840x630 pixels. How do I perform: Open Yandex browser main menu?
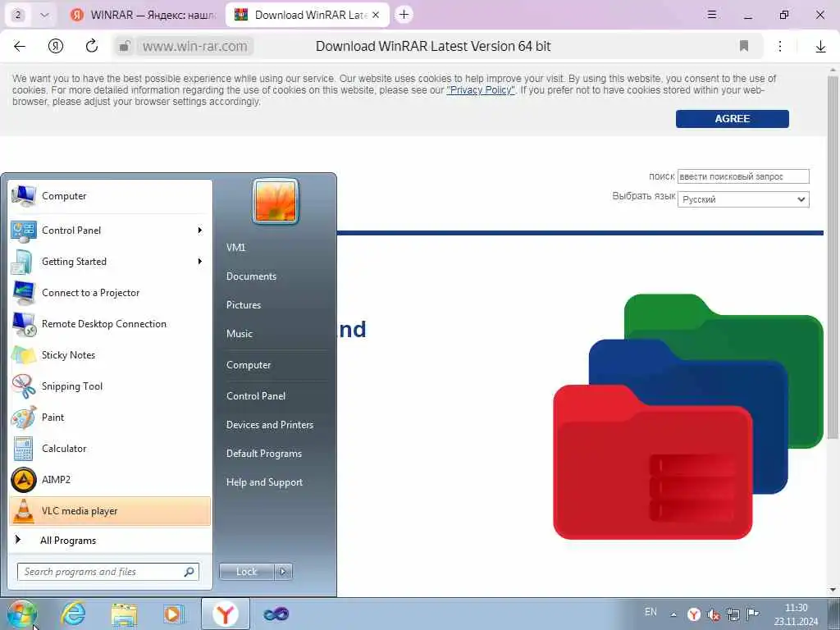pos(712,15)
